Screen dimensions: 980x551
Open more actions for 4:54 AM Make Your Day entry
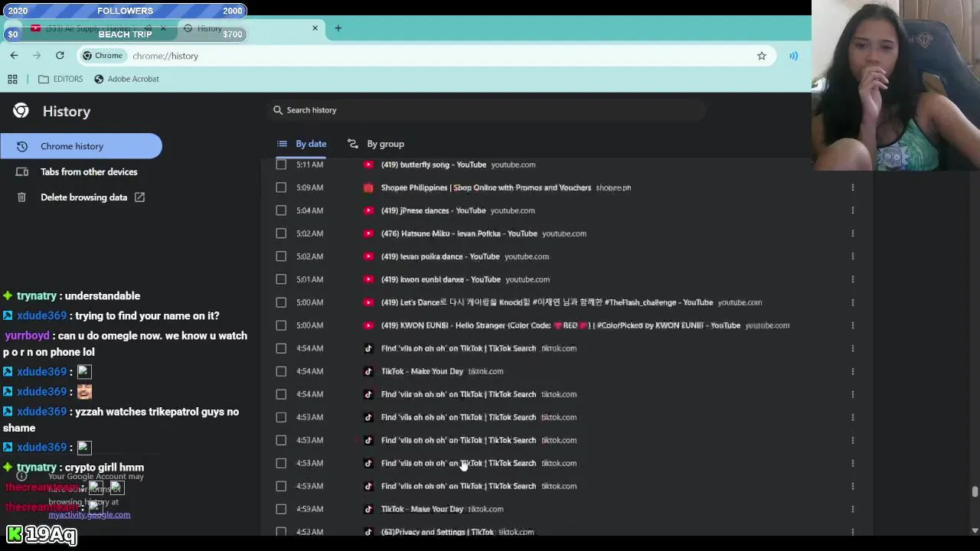(852, 371)
